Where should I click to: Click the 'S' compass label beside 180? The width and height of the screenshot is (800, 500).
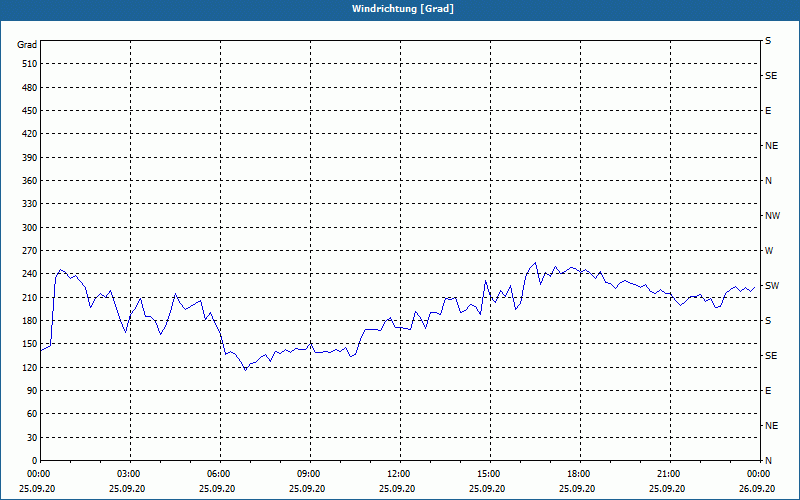[x=768, y=321]
